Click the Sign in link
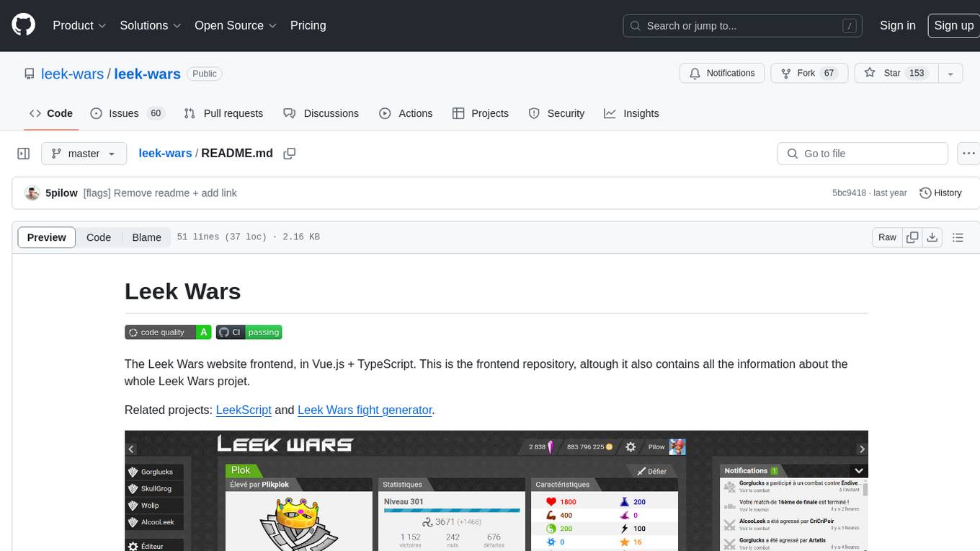The width and height of the screenshot is (980, 551). click(x=897, y=25)
